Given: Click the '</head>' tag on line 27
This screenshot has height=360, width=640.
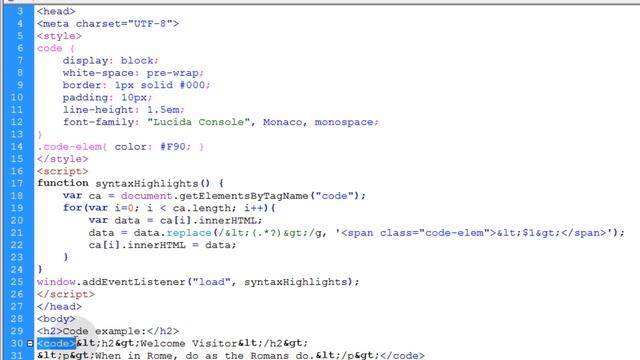Looking at the screenshot, I should coord(59,306).
